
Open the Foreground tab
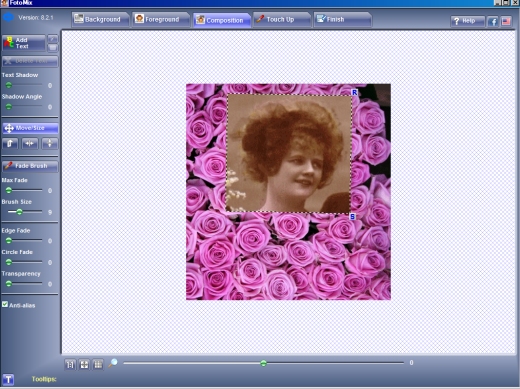point(161,19)
